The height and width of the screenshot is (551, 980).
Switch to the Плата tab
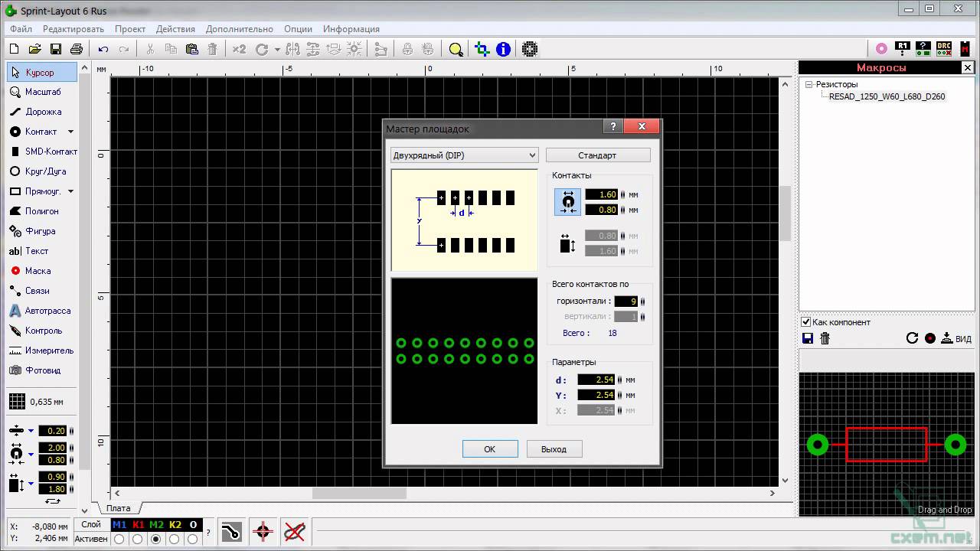click(119, 508)
